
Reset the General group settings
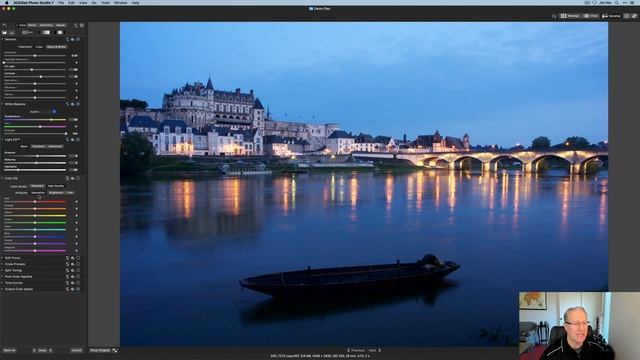pyautogui.click(x=68, y=40)
